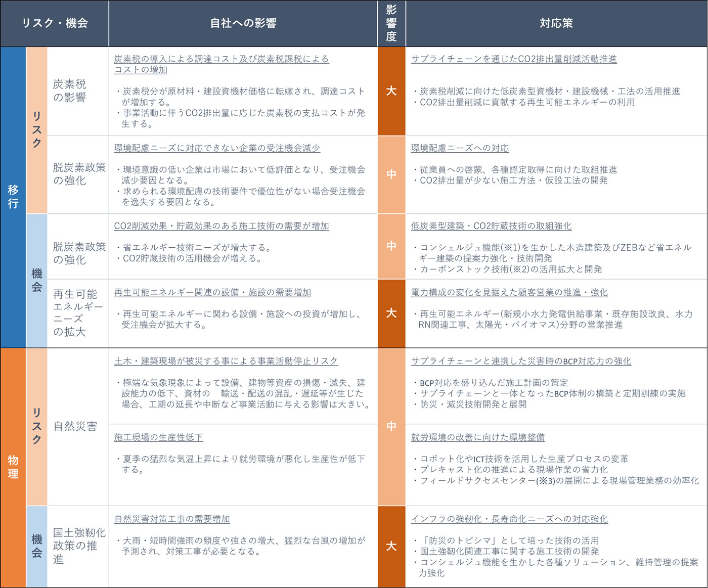Click heading 再生可能エネルギー関連の設備・施設の需要増加
Image resolution: width=708 pixels, height=588 pixels.
tap(212, 293)
